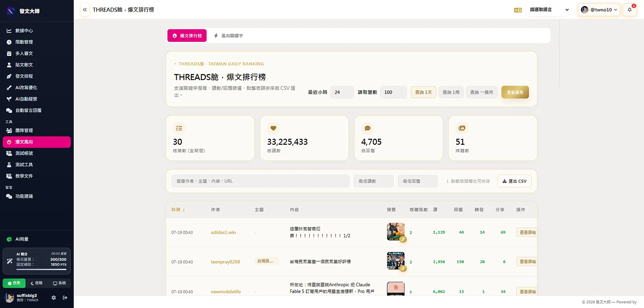Expand the @twno10 account dropdown
Screen dimensions: 644x308
[x=599, y=10]
